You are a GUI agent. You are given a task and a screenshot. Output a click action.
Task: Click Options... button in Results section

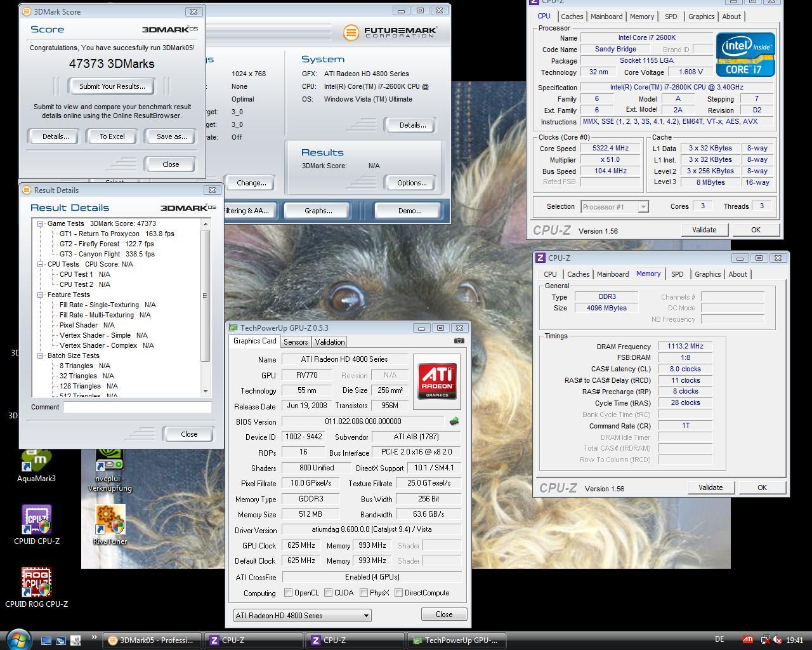412,183
